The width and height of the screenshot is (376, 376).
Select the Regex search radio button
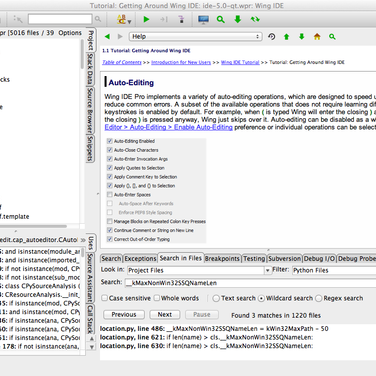tap(319, 298)
